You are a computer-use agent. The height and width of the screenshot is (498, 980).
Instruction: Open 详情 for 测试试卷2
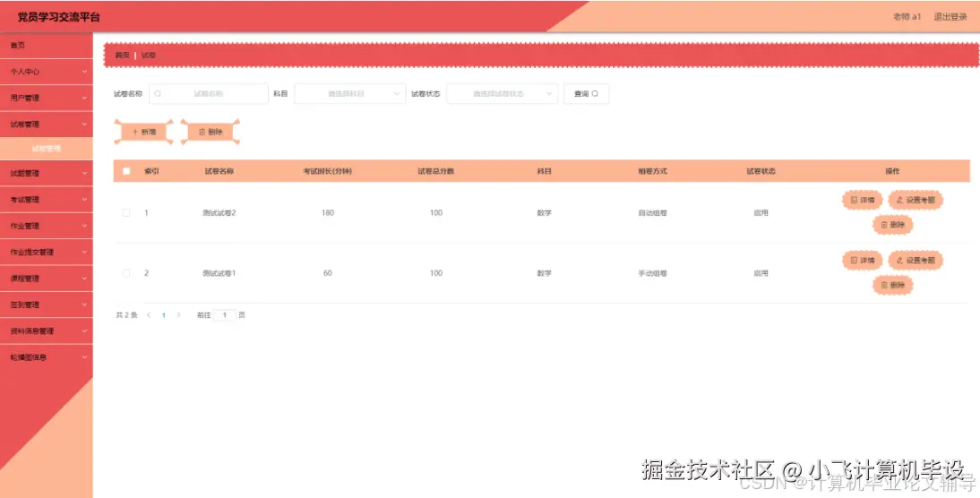[862, 200]
